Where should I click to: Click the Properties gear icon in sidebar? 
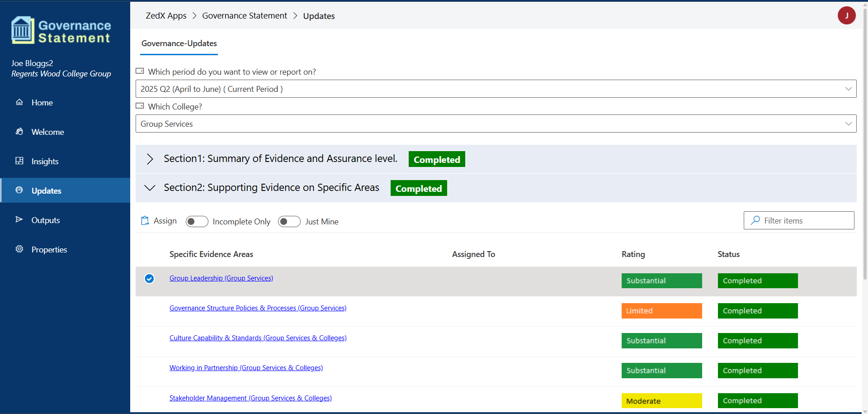[x=19, y=249]
